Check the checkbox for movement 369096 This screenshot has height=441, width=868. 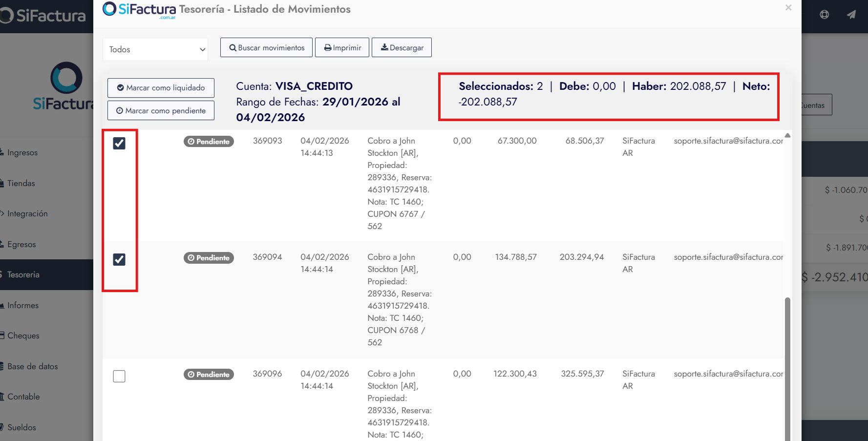point(119,376)
